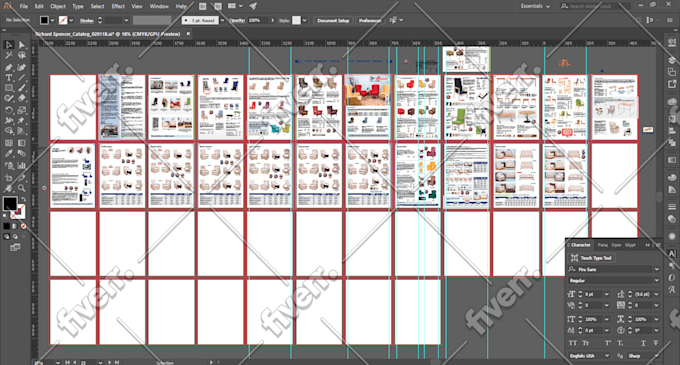Open the Effect menu
The height and width of the screenshot is (365, 680).
118,6
